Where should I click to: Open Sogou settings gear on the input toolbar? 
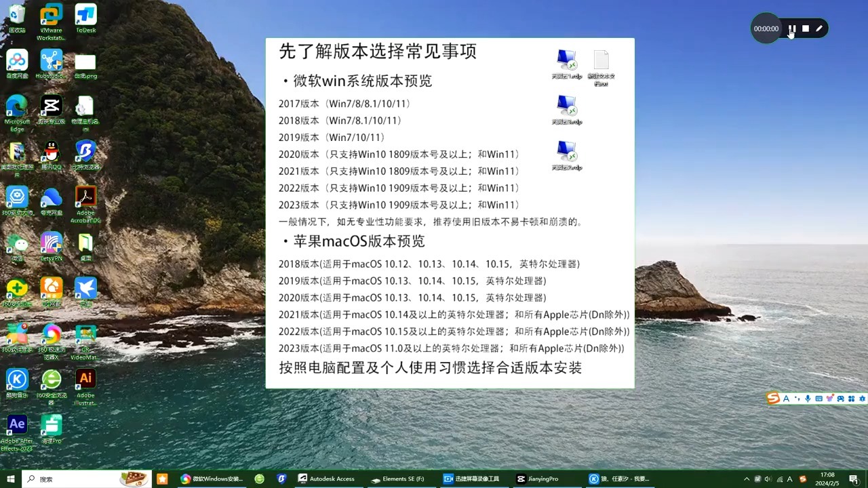[862, 399]
